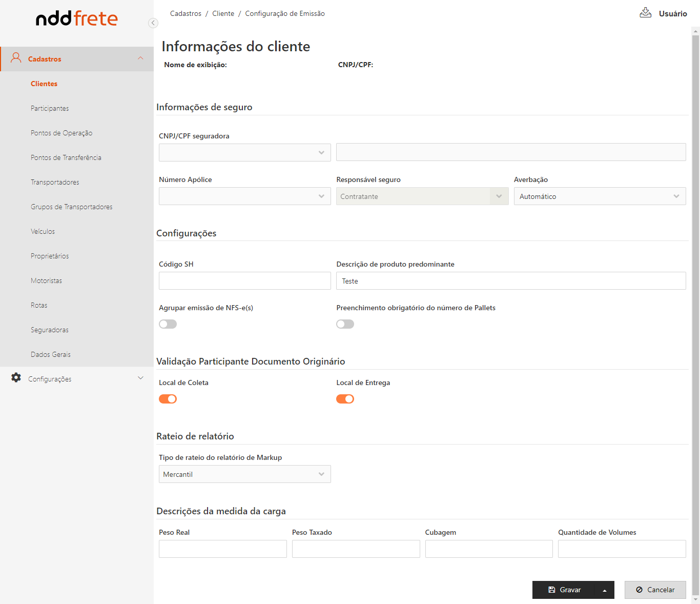The height and width of the screenshot is (604, 700).
Task: Click the Cadastros person icon
Action: (x=16, y=58)
